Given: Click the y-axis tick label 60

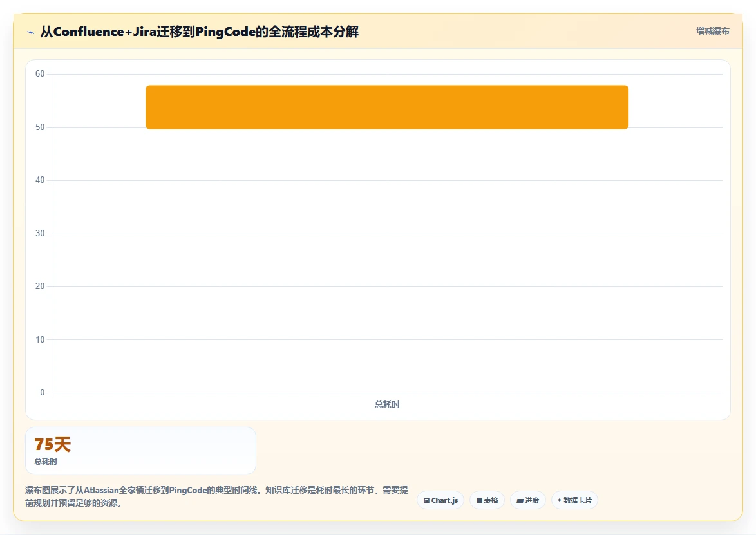Looking at the screenshot, I should [x=40, y=74].
